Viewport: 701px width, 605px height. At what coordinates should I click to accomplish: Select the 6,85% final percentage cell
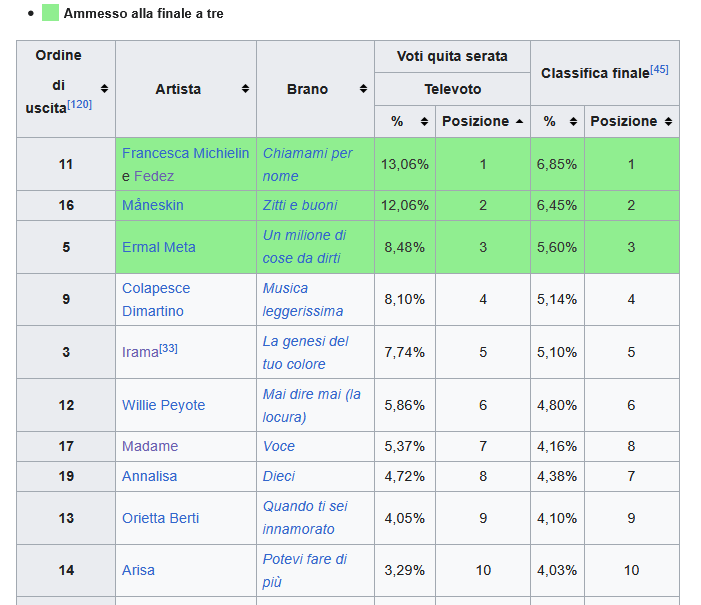pyautogui.click(x=557, y=165)
